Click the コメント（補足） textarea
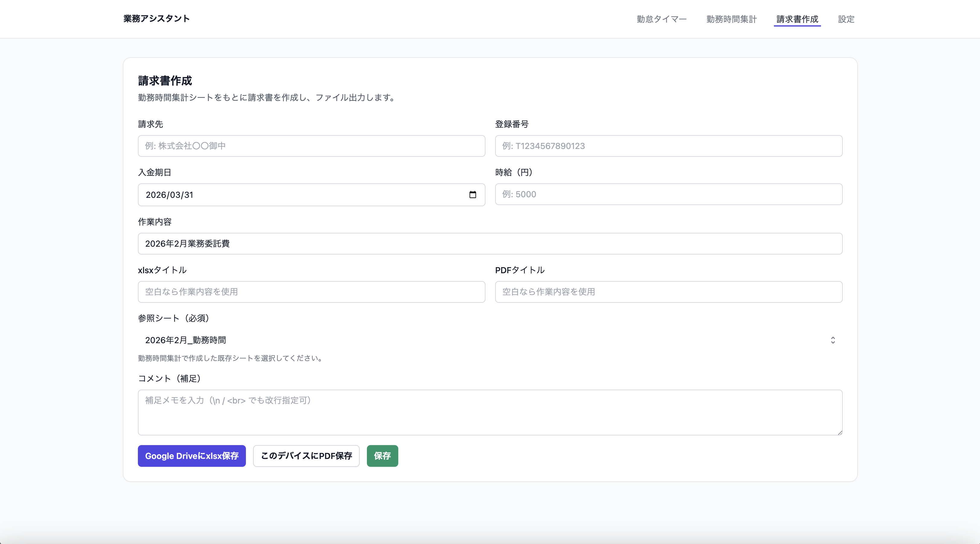 490,413
